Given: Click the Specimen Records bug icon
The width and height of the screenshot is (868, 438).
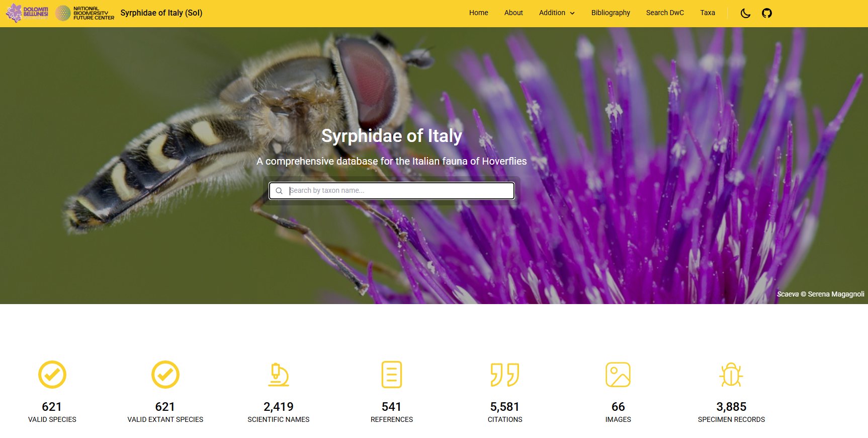Looking at the screenshot, I should coord(731,375).
